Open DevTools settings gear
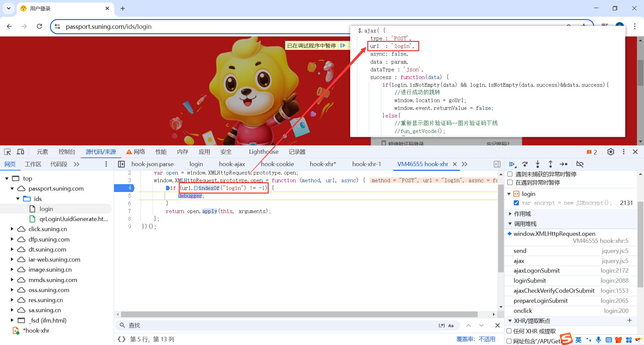 (611, 152)
